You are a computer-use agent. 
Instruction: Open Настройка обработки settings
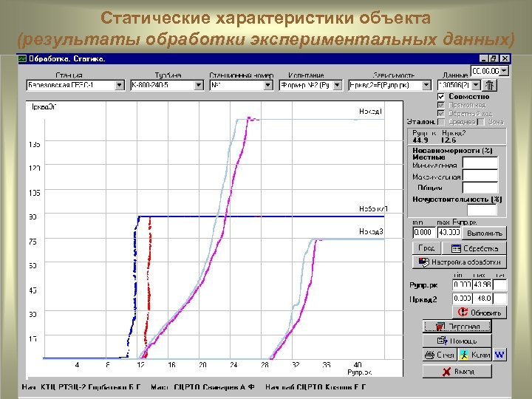coord(459,262)
